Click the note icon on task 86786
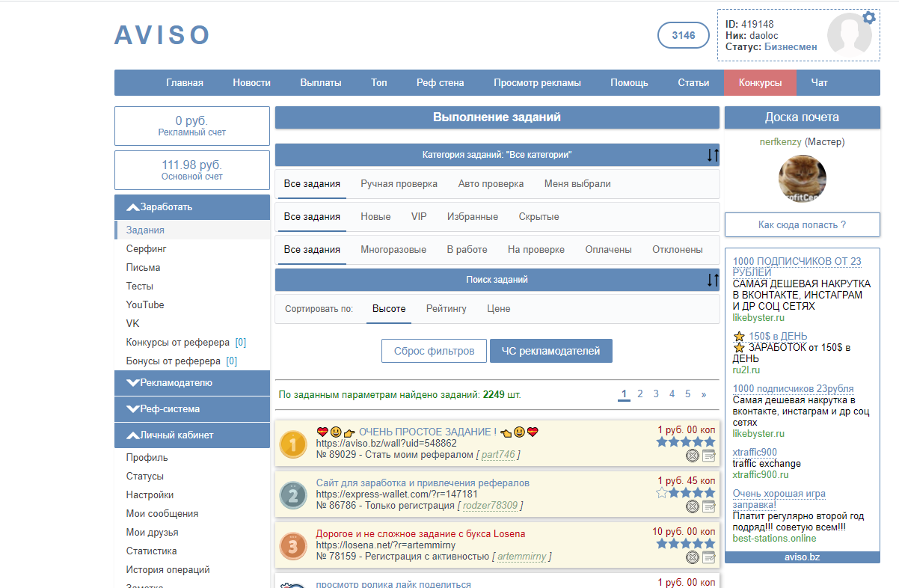Viewport: 899px width, 588px height. (708, 506)
